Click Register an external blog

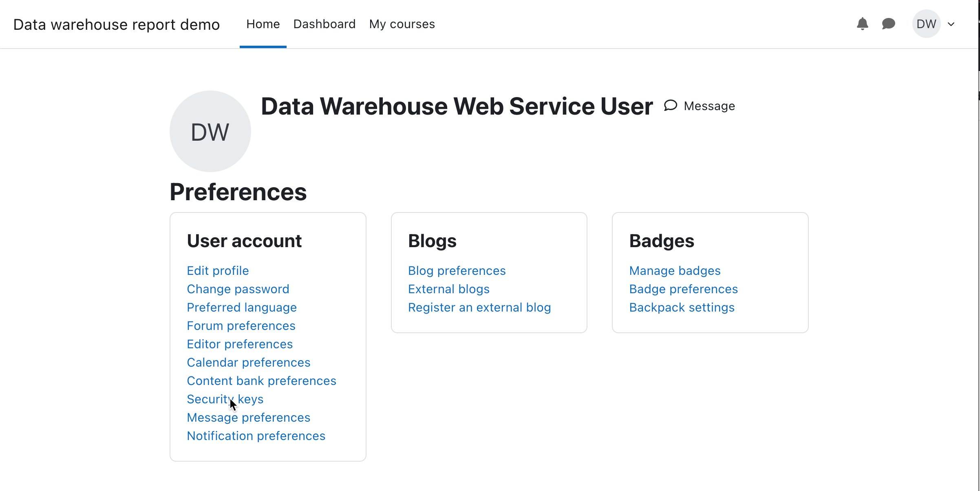point(479,307)
